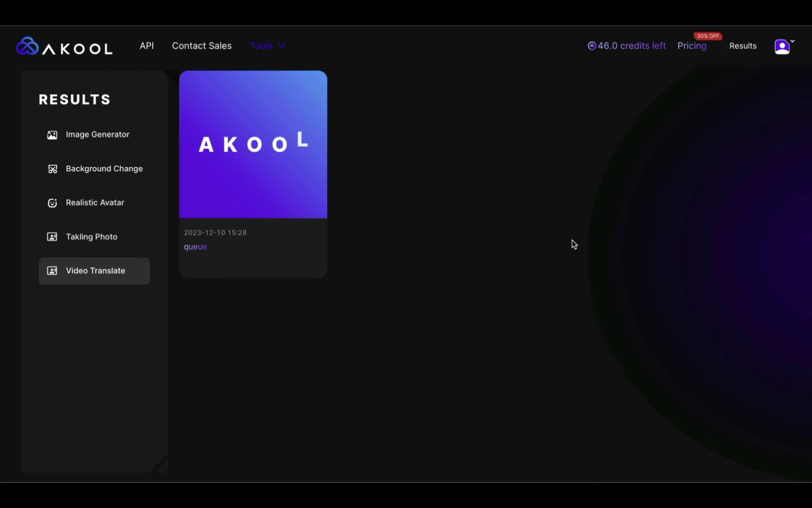812x508 pixels.
Task: Click the AKOOL logo in header
Action: (64, 46)
